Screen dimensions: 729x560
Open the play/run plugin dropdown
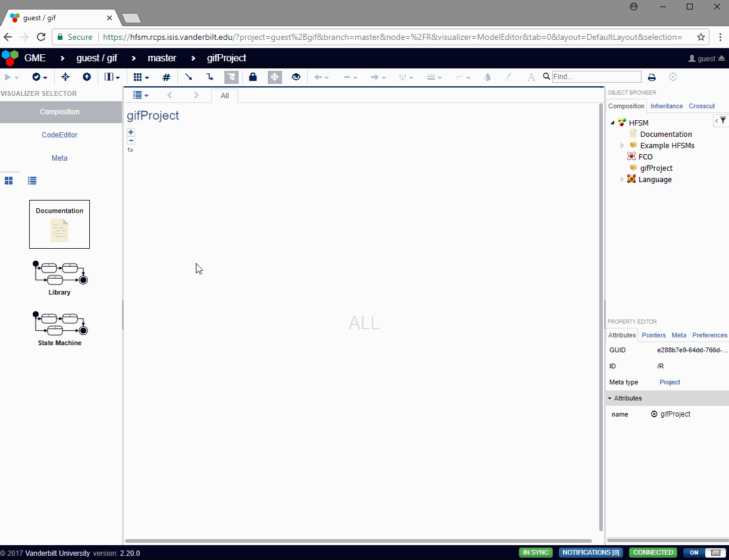pos(11,77)
